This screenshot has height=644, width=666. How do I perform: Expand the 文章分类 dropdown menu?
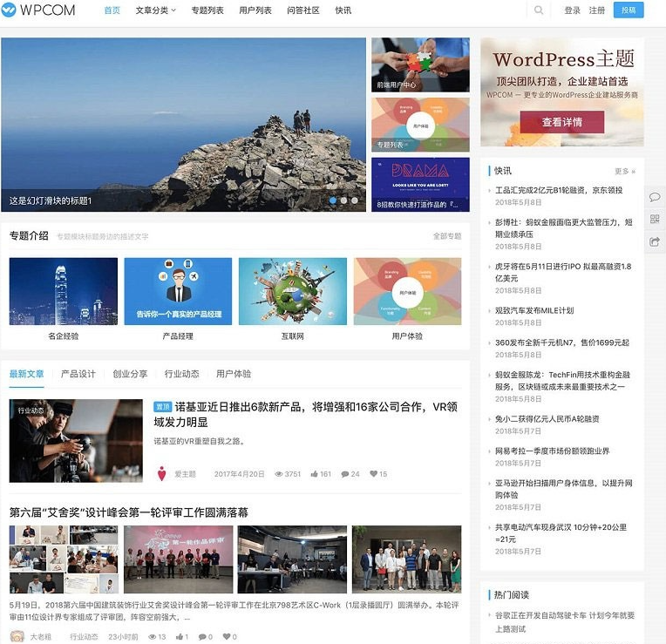(155, 10)
